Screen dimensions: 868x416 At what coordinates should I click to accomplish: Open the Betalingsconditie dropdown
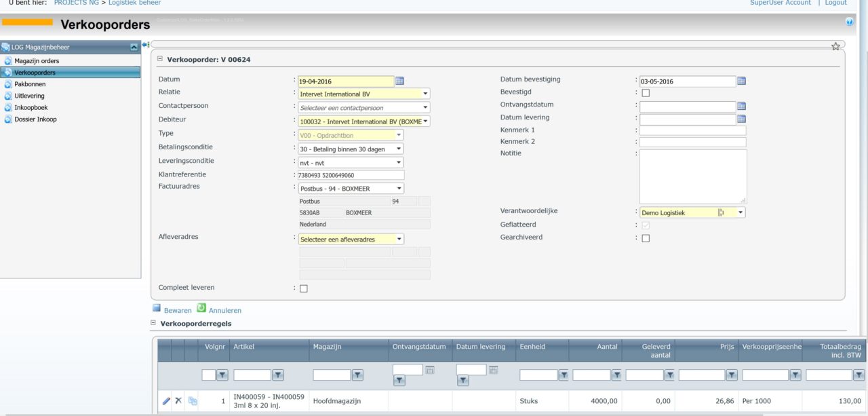tap(399, 147)
